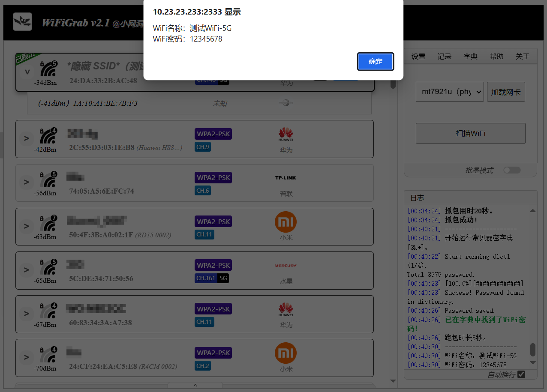
Task: Click the CH.161 5G channel badge
Action: coord(212,278)
